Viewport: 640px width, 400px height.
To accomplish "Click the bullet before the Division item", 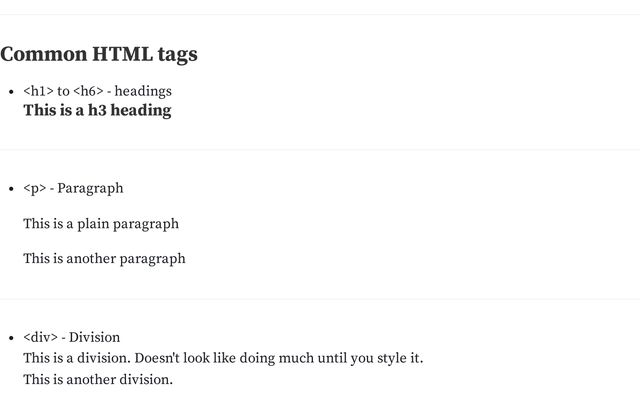I will (10, 338).
